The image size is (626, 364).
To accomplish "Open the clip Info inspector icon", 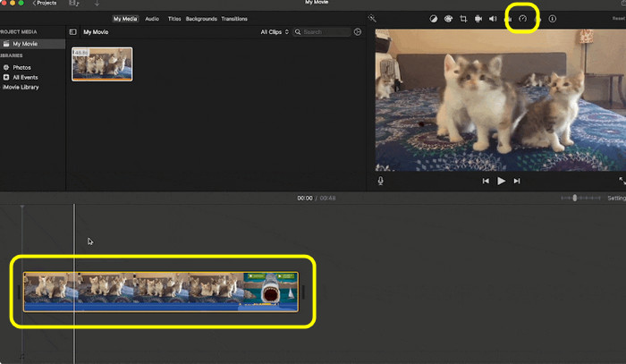I will pos(552,19).
